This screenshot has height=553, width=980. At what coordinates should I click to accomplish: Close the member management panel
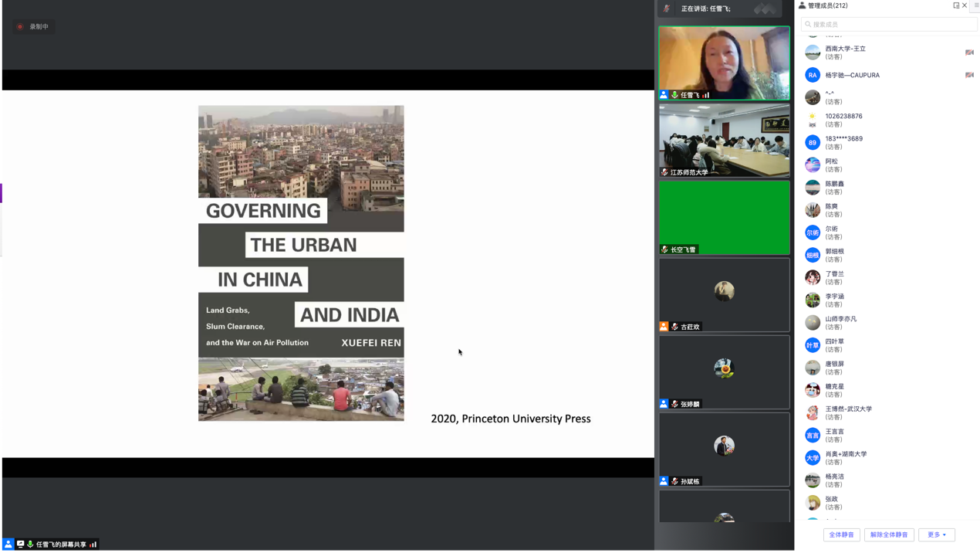pos(965,5)
